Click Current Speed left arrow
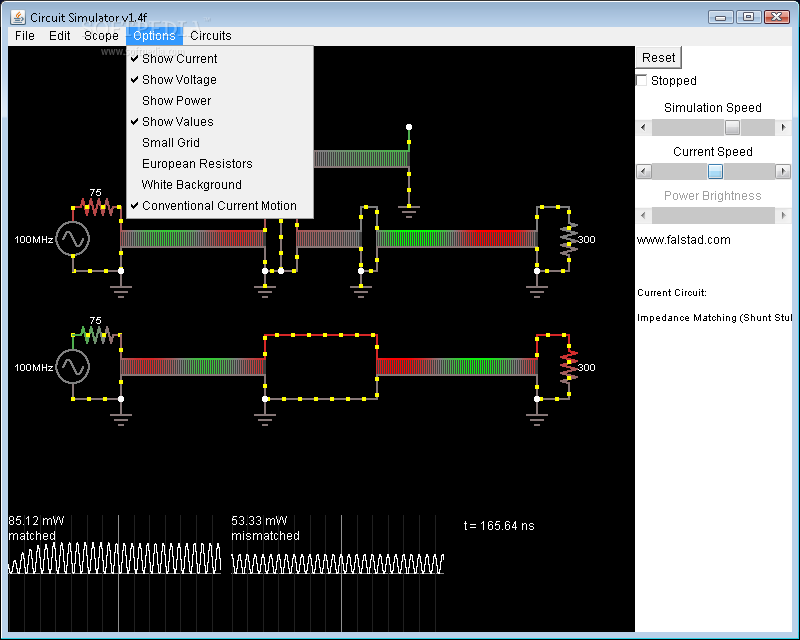 (643, 171)
